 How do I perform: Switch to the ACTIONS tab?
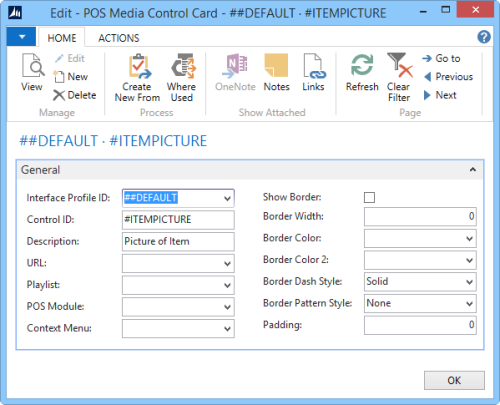(119, 38)
